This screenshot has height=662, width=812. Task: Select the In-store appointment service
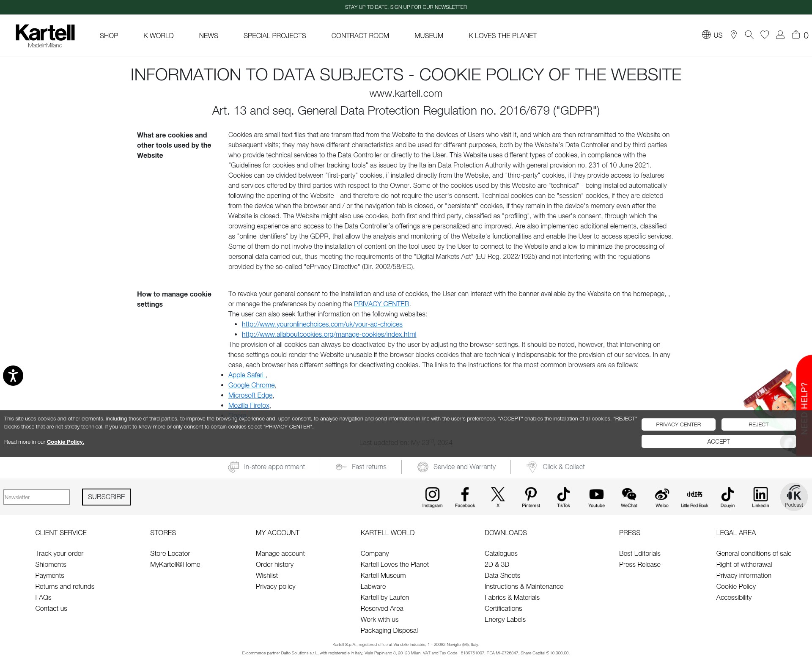pyautogui.click(x=266, y=467)
